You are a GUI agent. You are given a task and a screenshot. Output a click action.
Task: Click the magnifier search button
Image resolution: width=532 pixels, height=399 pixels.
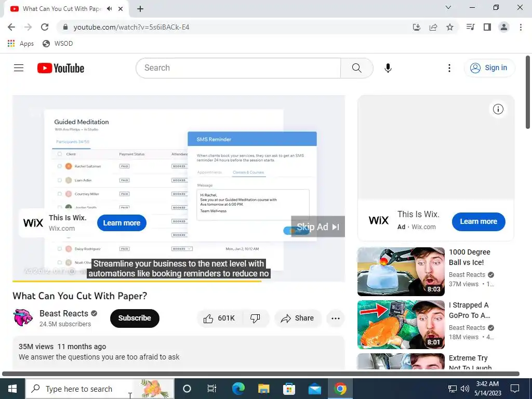tap(356, 68)
